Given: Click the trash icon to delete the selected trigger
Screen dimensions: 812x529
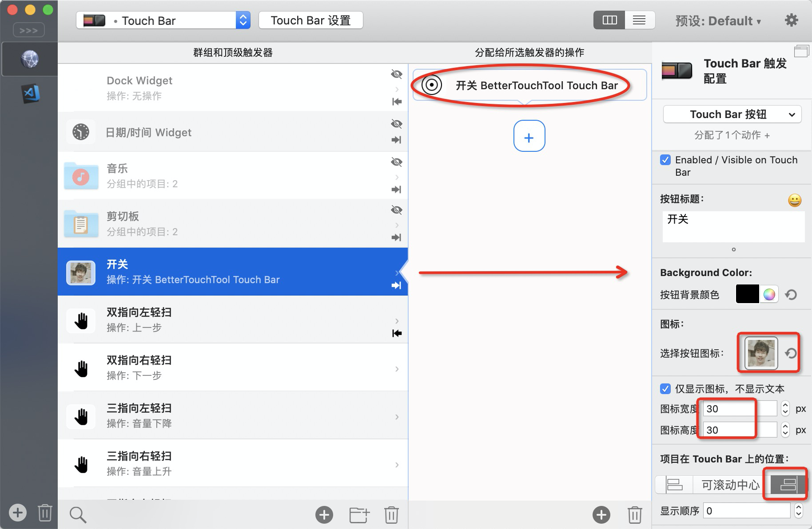Looking at the screenshot, I should (391, 514).
